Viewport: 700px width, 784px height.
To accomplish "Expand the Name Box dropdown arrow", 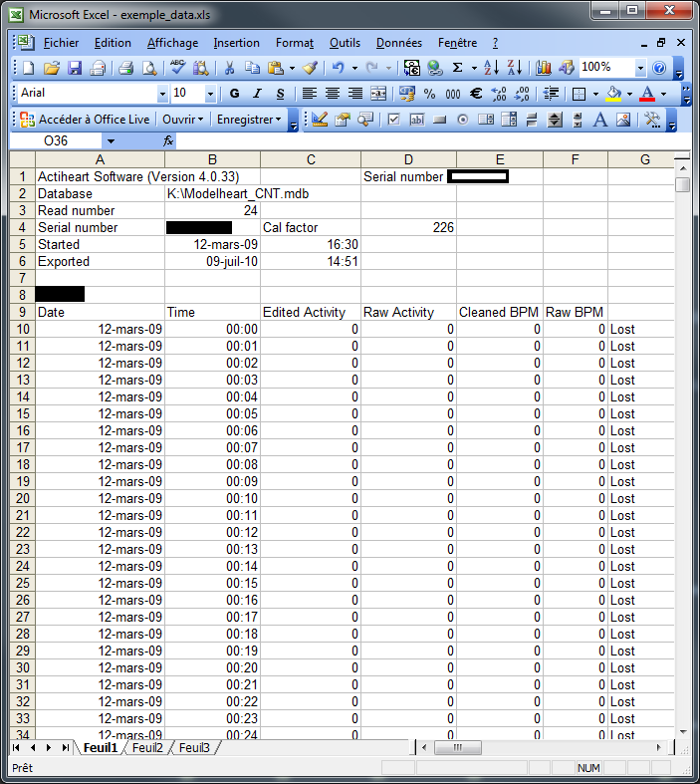I will [111, 141].
